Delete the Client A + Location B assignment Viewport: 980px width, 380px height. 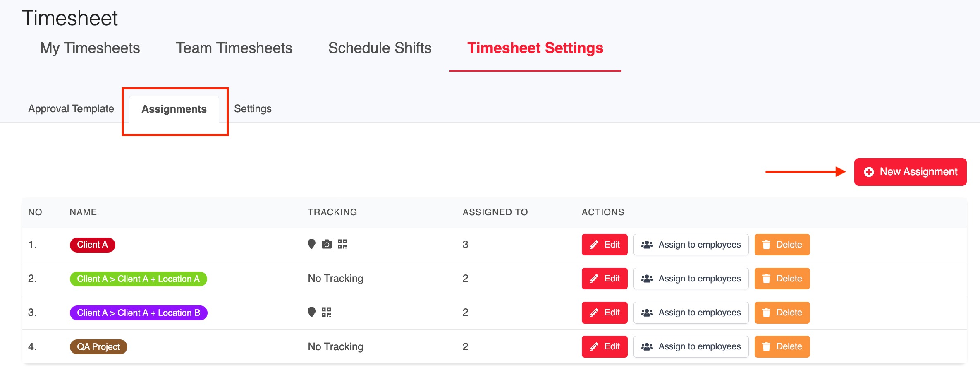(782, 313)
